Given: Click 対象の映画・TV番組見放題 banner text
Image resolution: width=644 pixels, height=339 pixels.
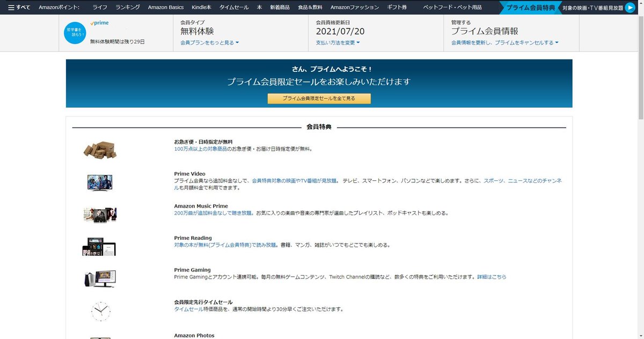Looking at the screenshot, I should [x=592, y=8].
